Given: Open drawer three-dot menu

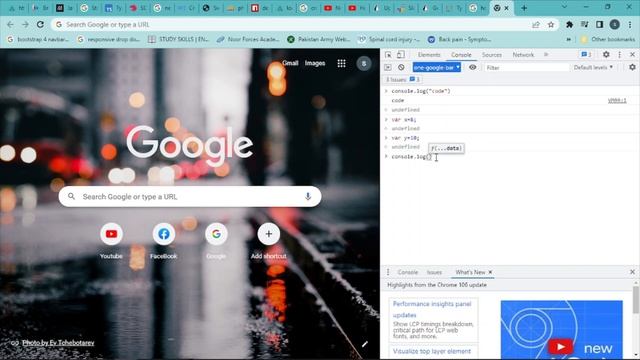Looking at the screenshot, I should coord(388,272).
